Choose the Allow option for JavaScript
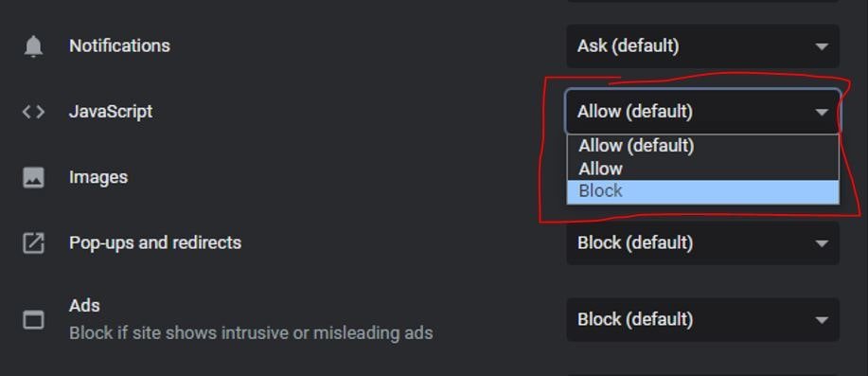The height and width of the screenshot is (376, 868). [x=702, y=169]
